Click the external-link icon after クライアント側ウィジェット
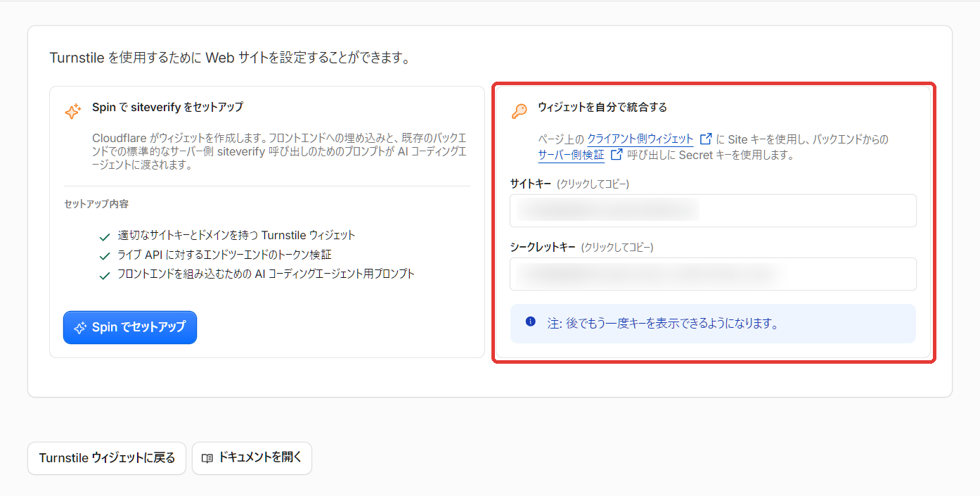 (x=707, y=139)
